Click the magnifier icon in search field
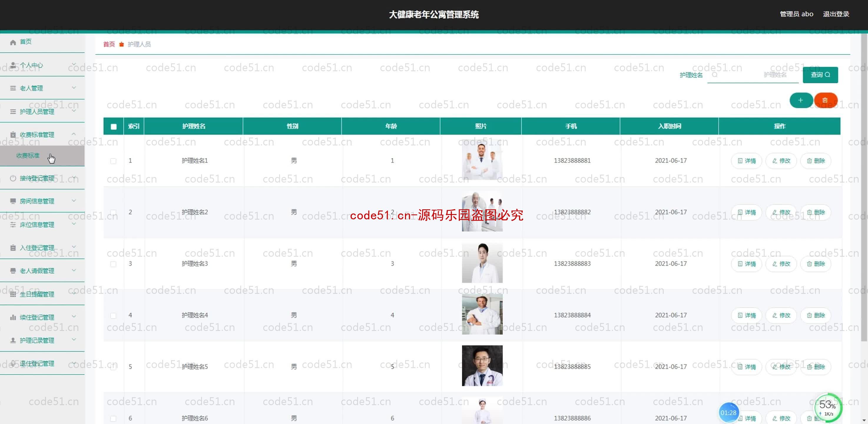Viewport: 868px width, 424px height. click(714, 75)
